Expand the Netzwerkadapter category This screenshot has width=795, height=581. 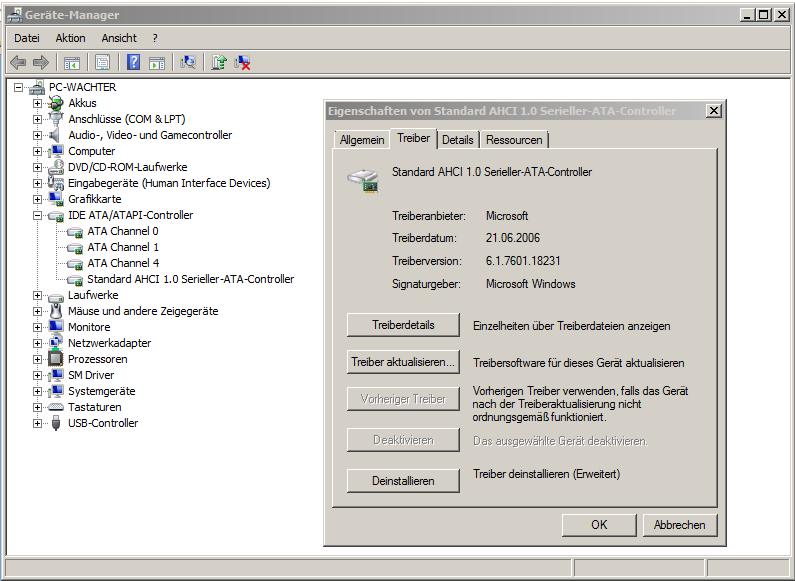(x=37, y=343)
